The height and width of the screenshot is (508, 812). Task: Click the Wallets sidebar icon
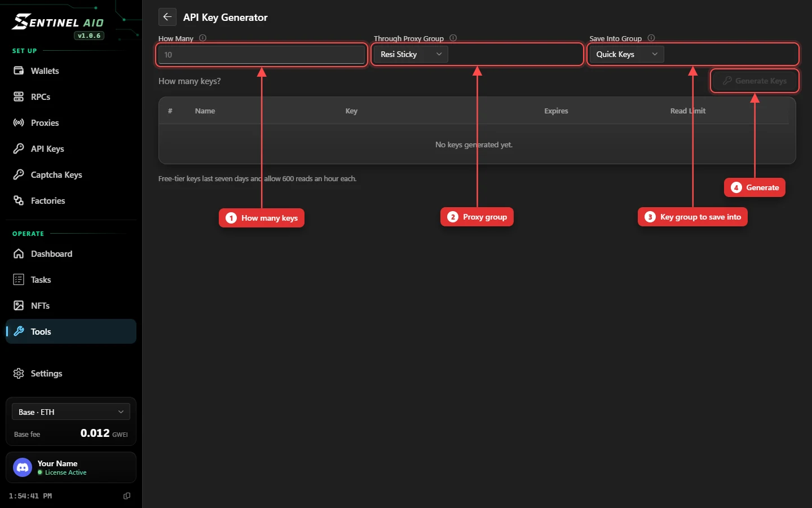pos(19,71)
